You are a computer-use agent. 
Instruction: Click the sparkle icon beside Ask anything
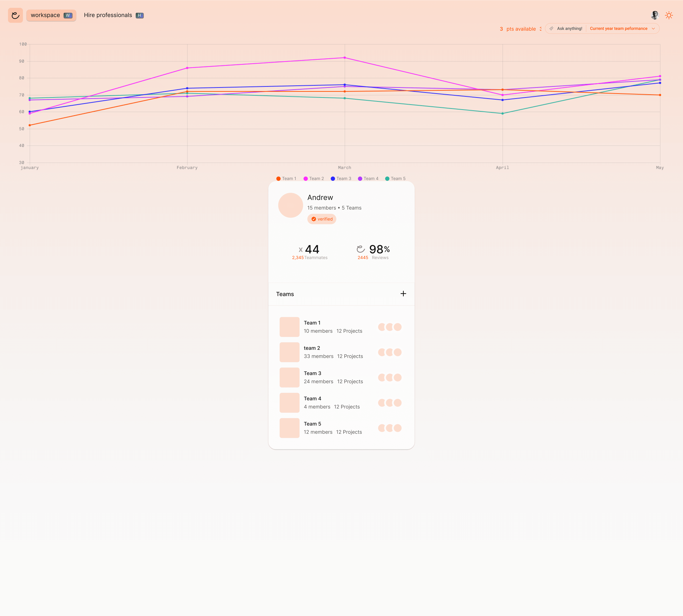(x=551, y=28)
